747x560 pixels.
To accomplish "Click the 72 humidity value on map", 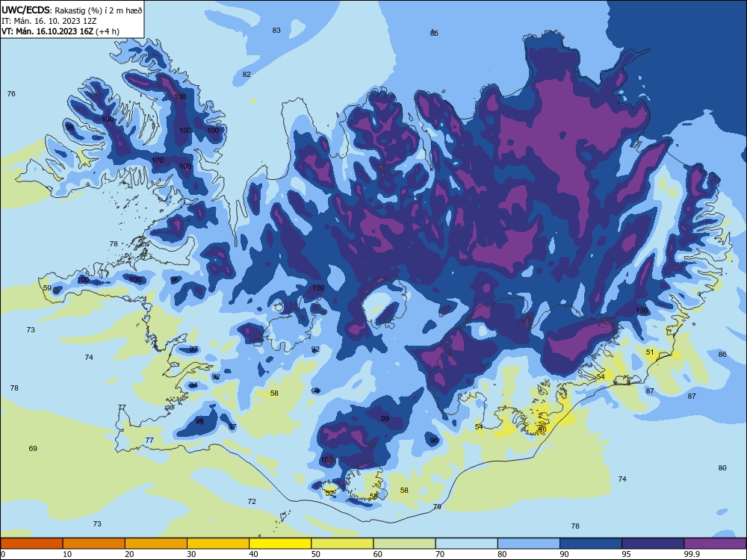I will 252,502.
